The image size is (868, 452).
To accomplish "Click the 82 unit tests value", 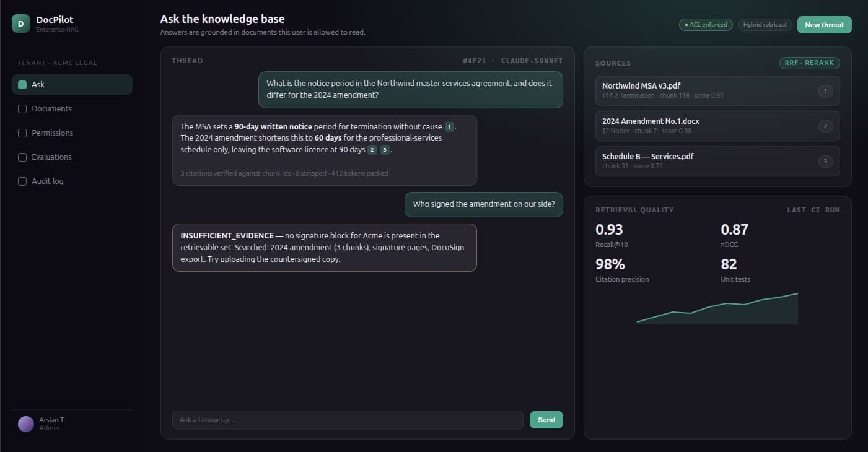I will 729,264.
